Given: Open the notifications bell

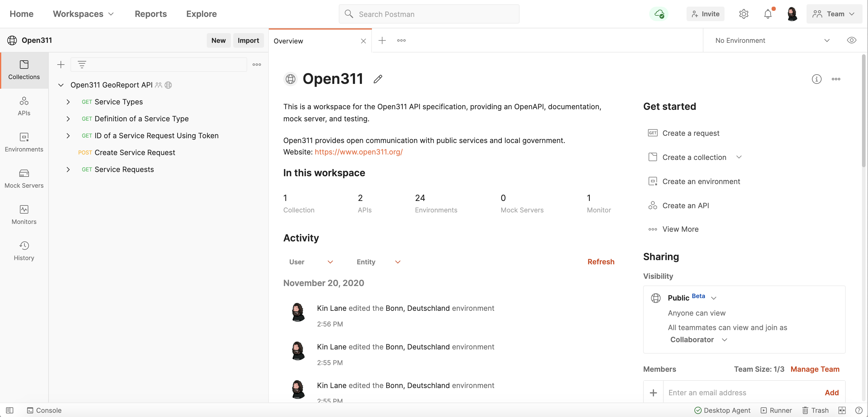Looking at the screenshot, I should pos(768,14).
